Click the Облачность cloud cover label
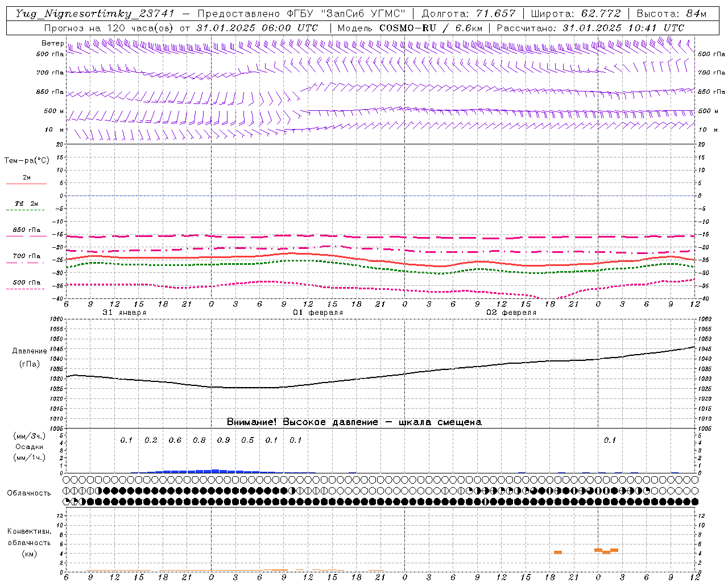This screenshot has width=728, height=582. 29,493
